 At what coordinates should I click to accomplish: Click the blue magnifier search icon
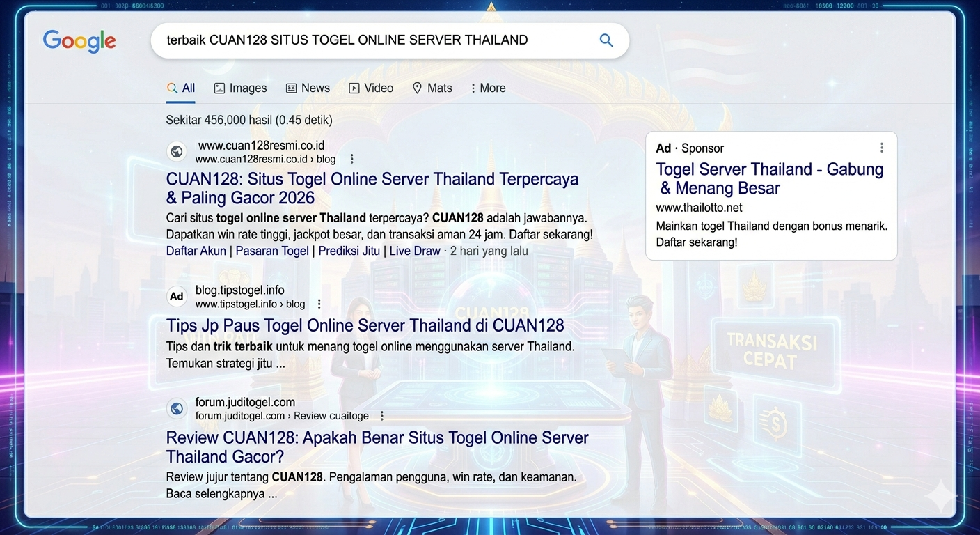coord(606,40)
